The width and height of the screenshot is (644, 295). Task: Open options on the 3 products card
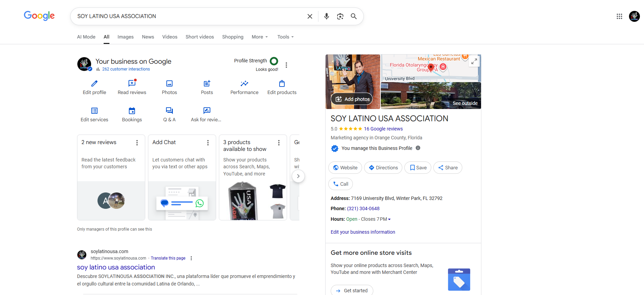tap(279, 143)
